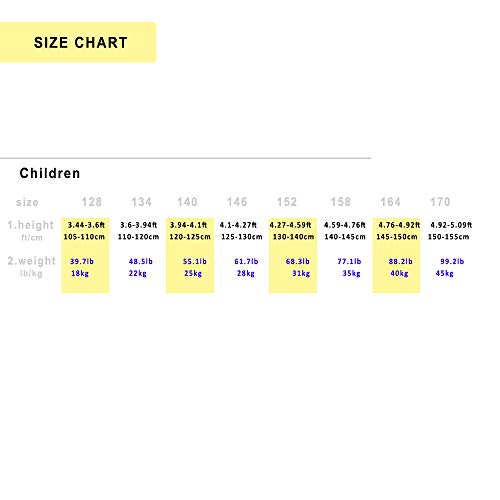The width and height of the screenshot is (500, 500).
Task: Select size 146 column header
Action: point(237,202)
